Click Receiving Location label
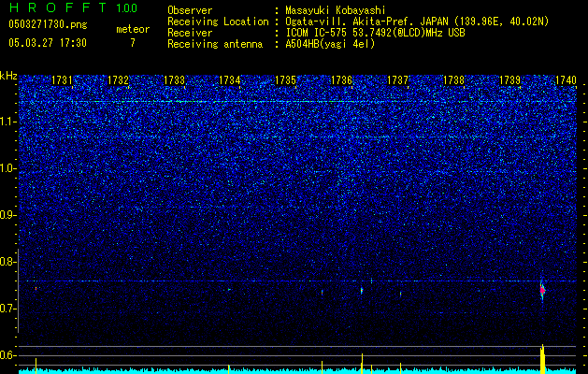The width and height of the screenshot is (588, 374). coord(218,22)
